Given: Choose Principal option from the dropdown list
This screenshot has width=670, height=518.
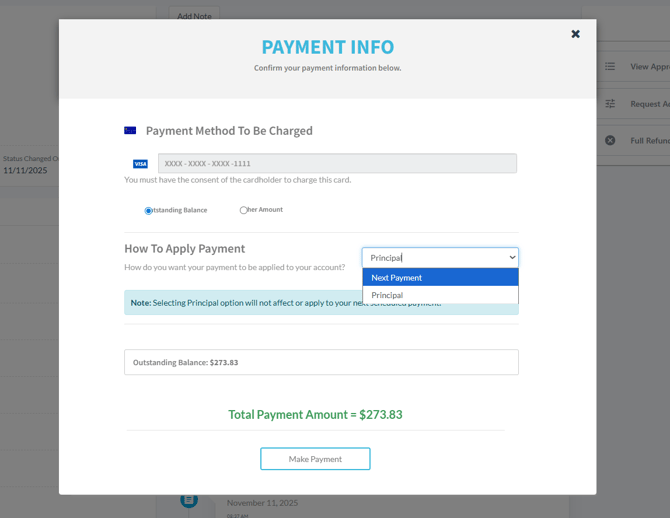Looking at the screenshot, I should [440, 295].
